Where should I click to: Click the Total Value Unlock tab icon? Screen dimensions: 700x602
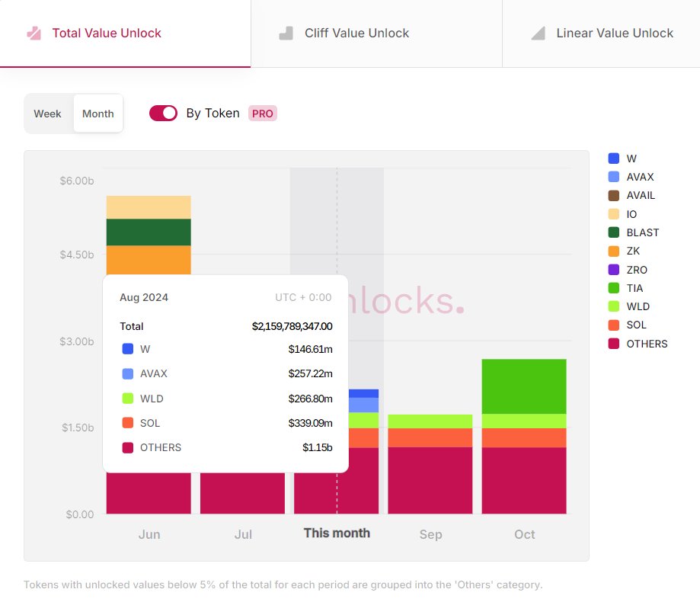[34, 33]
